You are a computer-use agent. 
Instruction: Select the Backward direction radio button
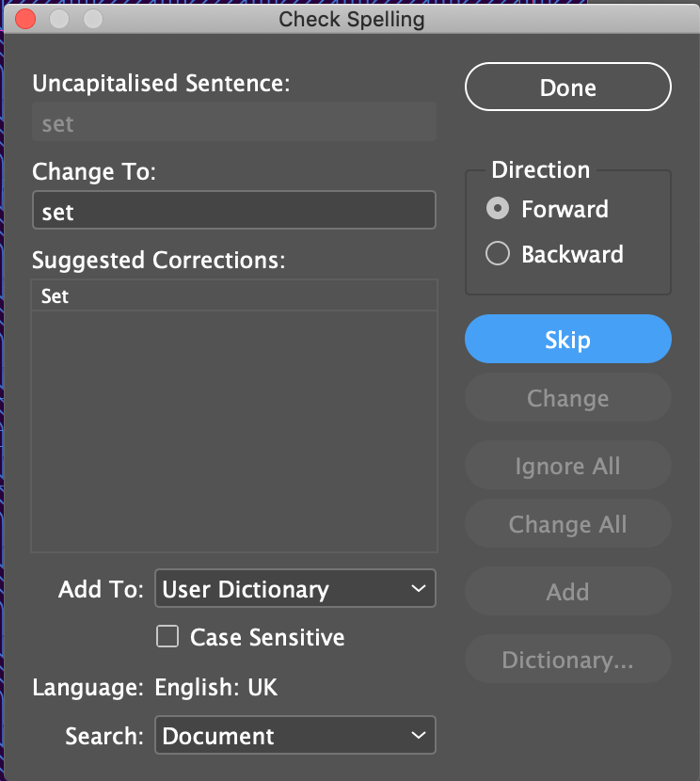498,254
